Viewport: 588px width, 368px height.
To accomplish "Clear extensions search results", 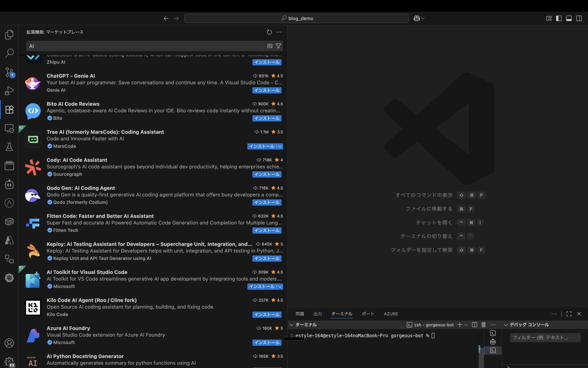I will 270,46.
